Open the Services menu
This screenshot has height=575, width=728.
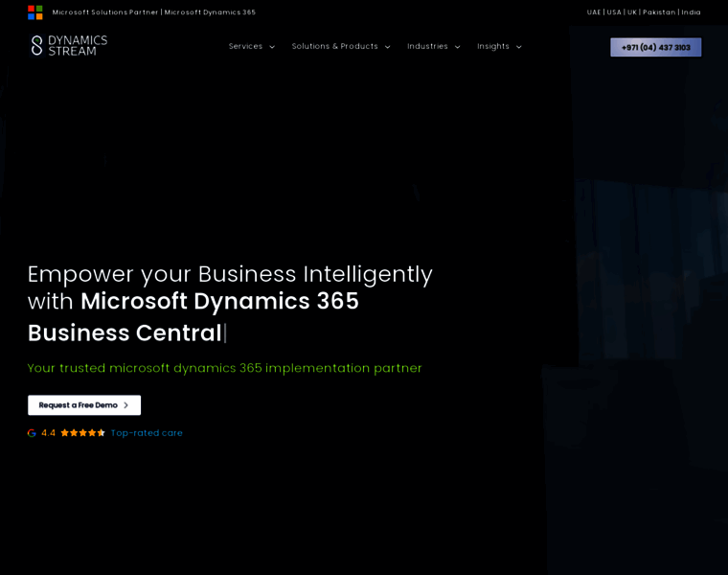click(x=245, y=46)
